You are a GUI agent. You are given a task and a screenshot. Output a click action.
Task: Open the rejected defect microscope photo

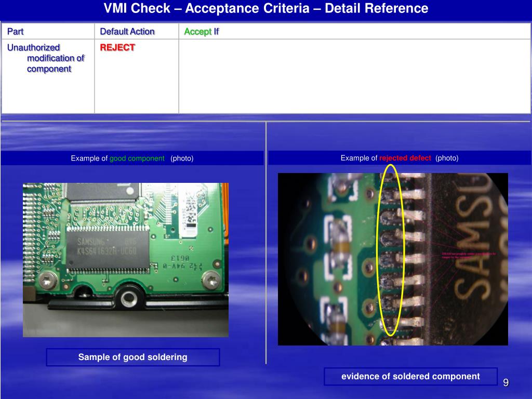tap(393, 259)
